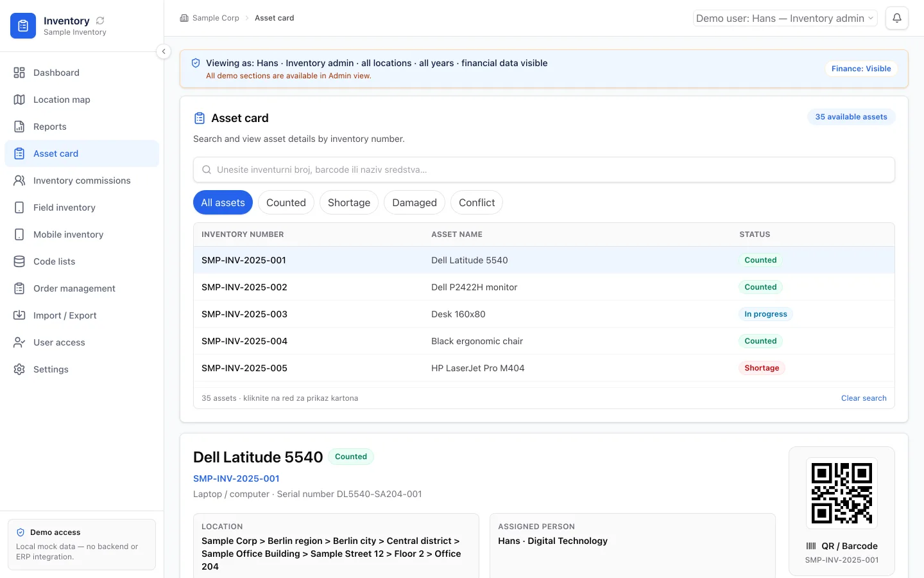Click the asset search input field
924x578 pixels.
point(544,170)
